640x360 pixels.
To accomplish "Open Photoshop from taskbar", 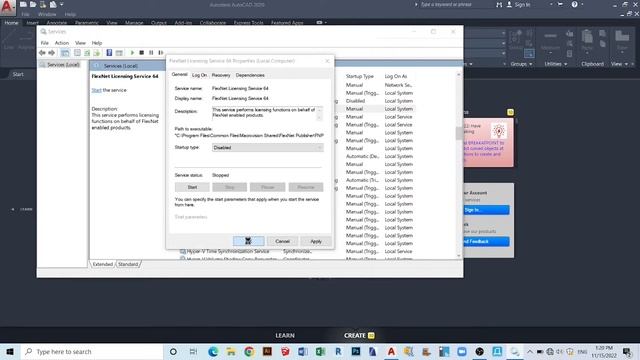I will [x=356, y=351].
